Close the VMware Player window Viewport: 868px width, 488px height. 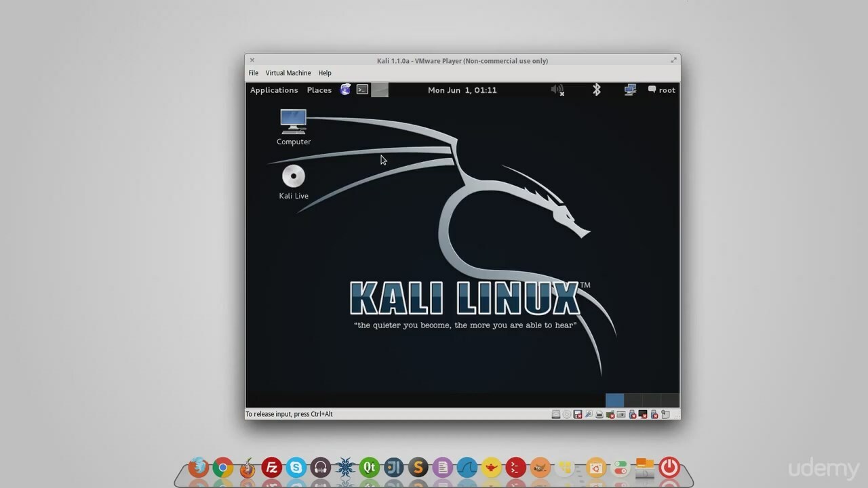252,60
